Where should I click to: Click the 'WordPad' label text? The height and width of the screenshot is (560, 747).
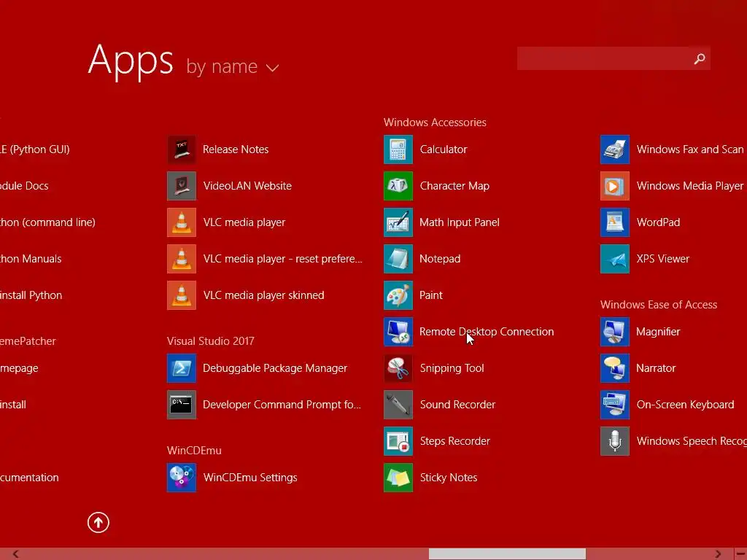(658, 222)
